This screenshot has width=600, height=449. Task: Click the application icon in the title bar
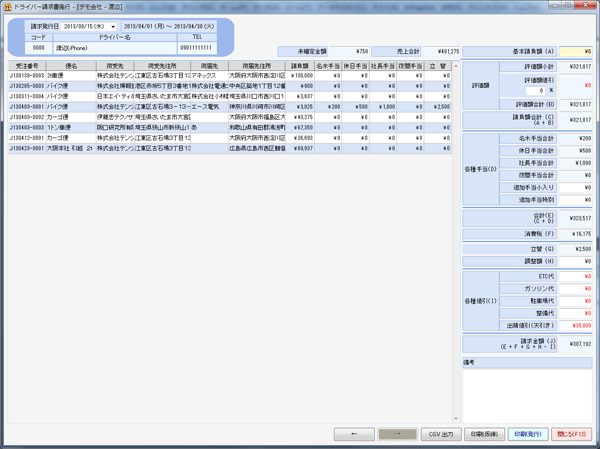click(x=6, y=6)
